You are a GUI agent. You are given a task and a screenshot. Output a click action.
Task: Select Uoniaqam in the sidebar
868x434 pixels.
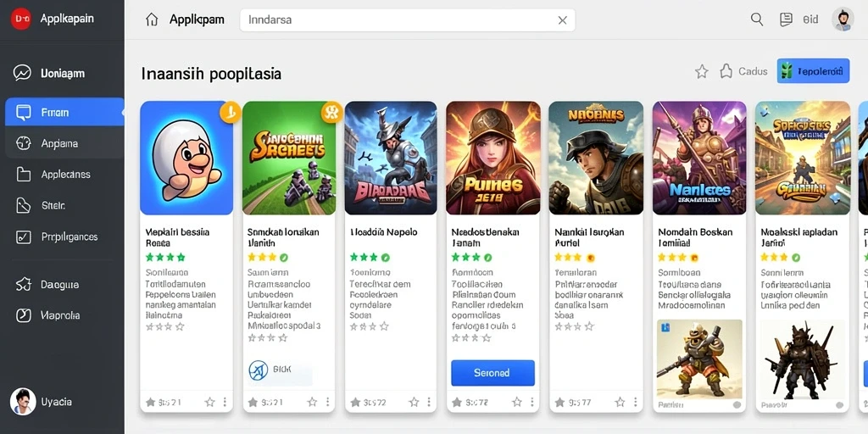point(62,73)
